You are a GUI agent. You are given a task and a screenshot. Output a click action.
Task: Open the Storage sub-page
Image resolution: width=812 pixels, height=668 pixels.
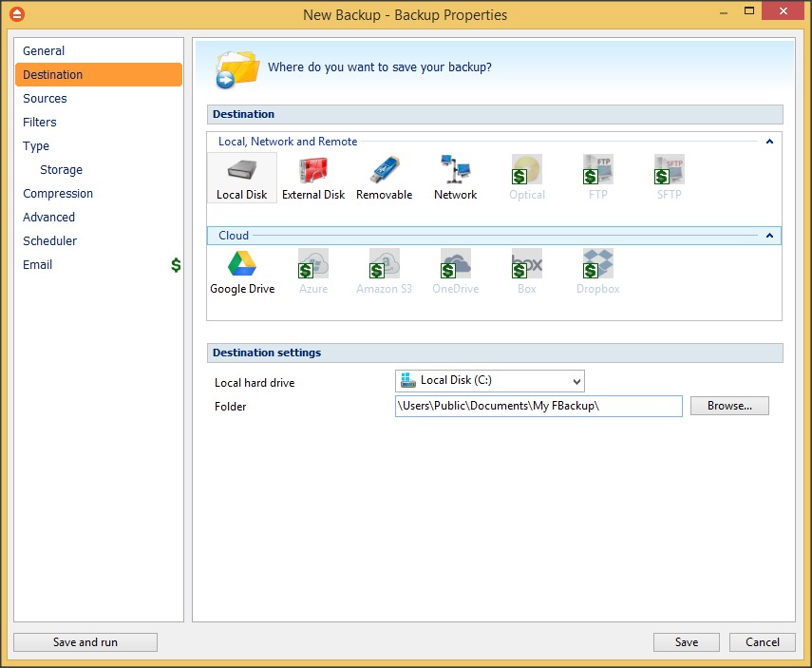[x=99, y=169]
